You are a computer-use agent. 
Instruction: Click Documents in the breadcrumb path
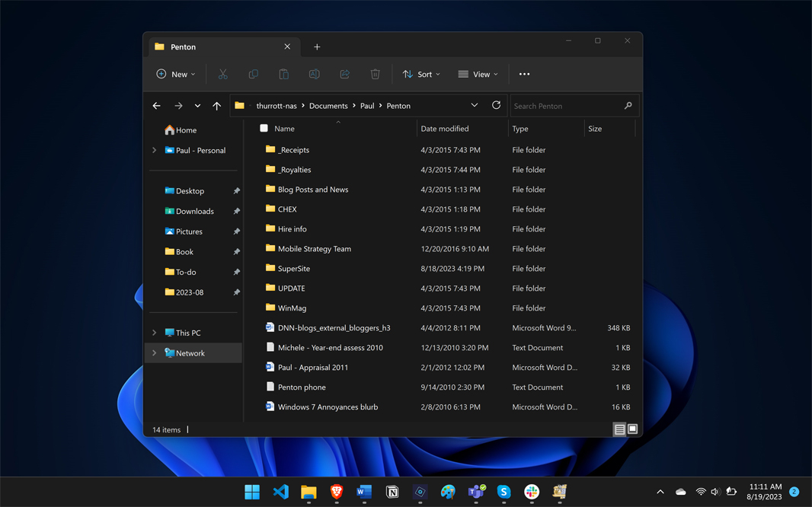tap(328, 106)
